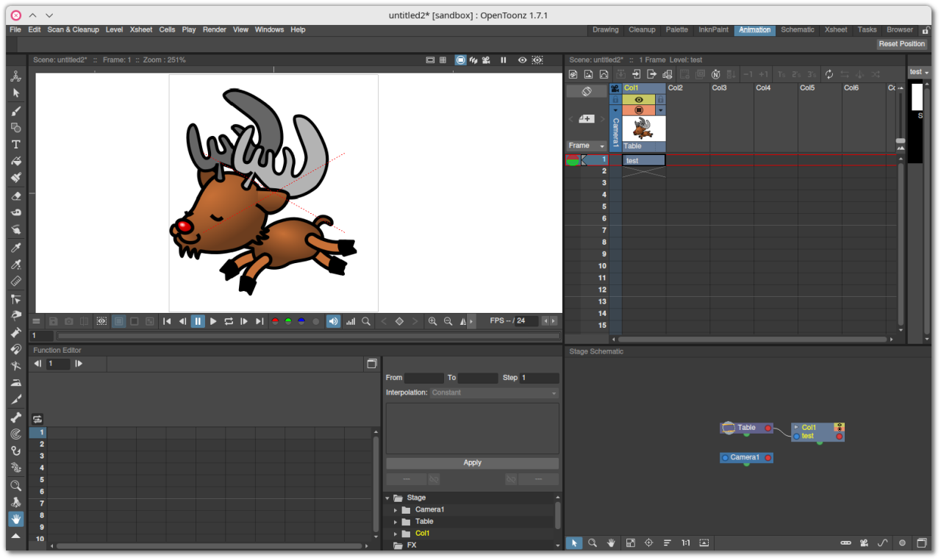941x560 pixels.
Task: Toggle the red channel button
Action: (275, 321)
